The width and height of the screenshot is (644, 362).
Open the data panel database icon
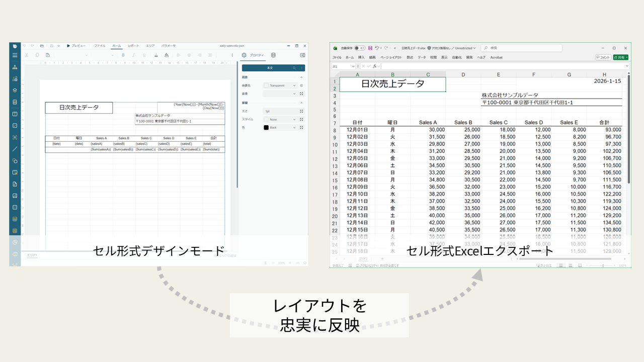point(273,55)
